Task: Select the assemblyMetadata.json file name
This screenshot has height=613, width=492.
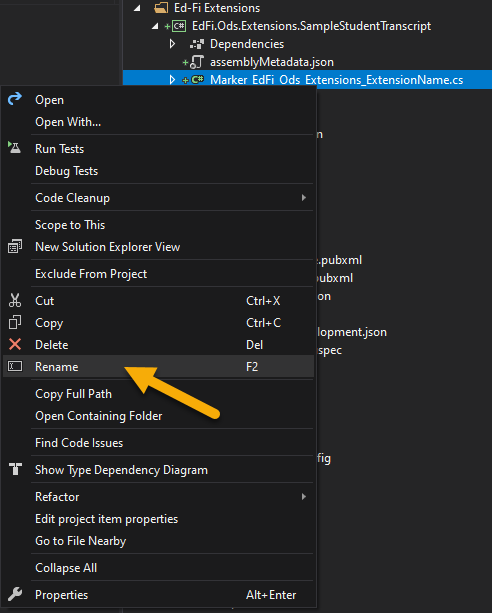Action: click(x=272, y=62)
